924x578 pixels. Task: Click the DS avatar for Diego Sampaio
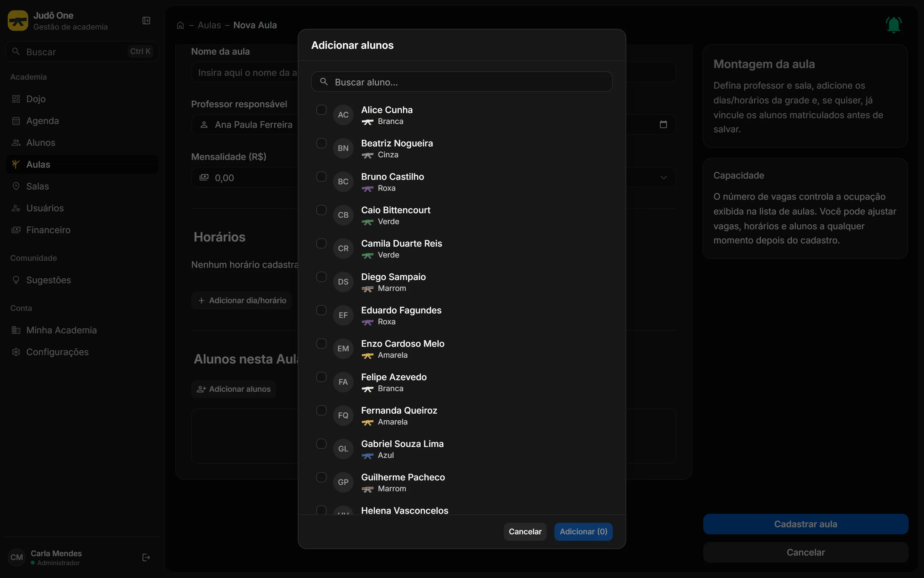tap(343, 282)
